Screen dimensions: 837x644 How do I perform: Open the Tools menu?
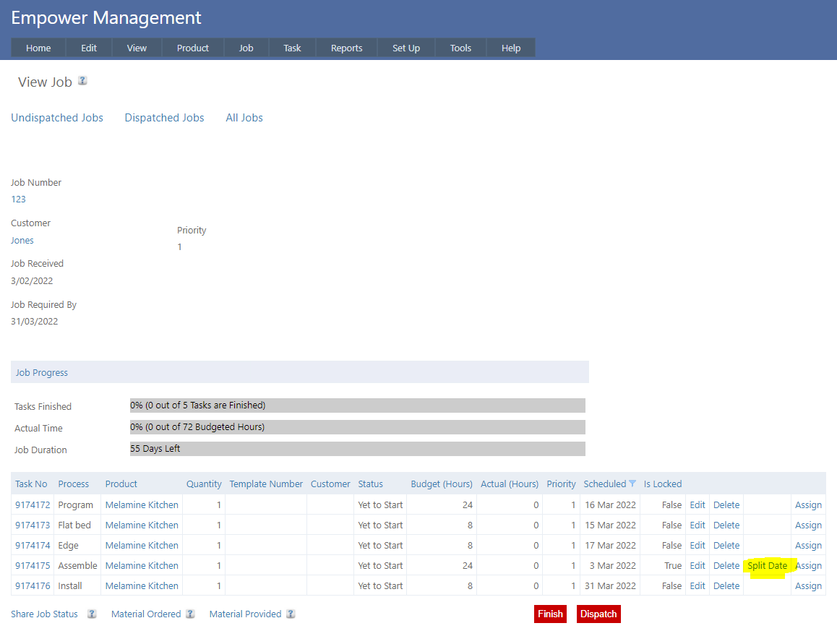click(460, 48)
